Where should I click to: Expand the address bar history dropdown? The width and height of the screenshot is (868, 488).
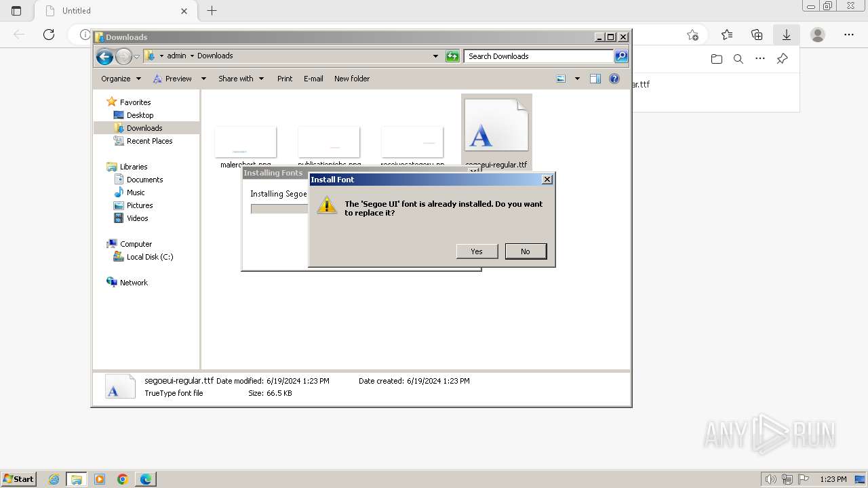click(435, 56)
